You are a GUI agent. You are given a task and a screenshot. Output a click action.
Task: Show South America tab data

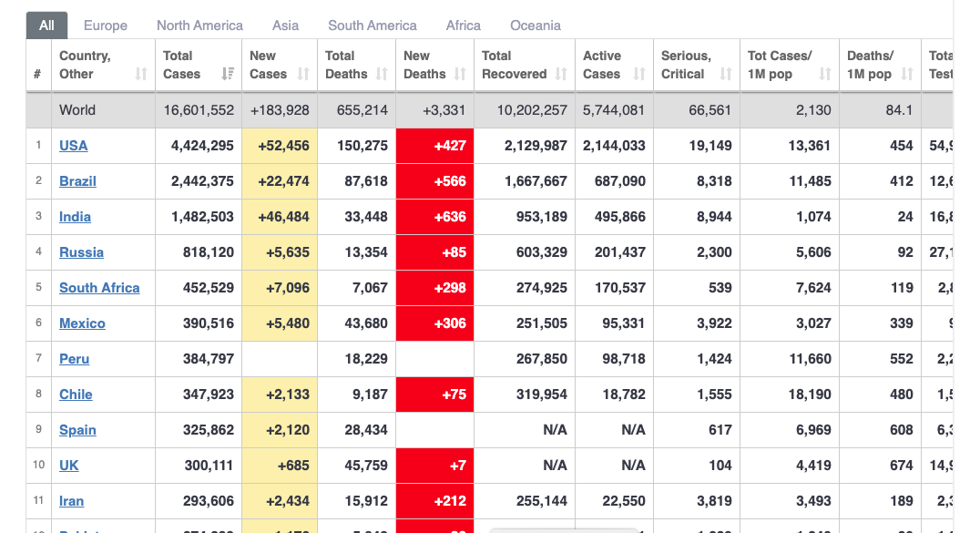click(373, 26)
